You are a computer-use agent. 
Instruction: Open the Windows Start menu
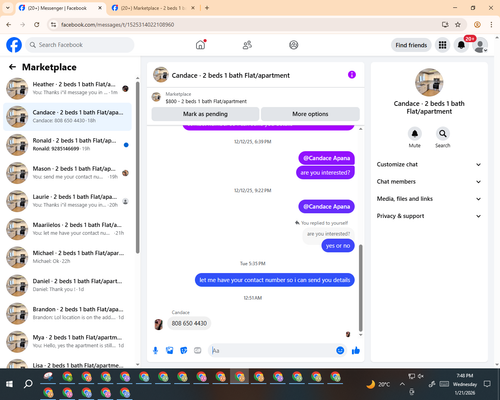click(x=9, y=384)
